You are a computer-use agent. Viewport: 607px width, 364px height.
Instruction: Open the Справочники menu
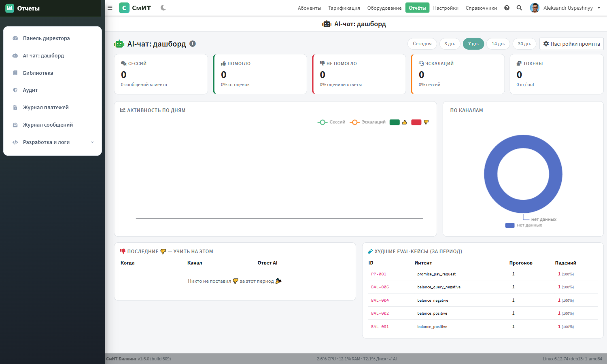point(481,8)
